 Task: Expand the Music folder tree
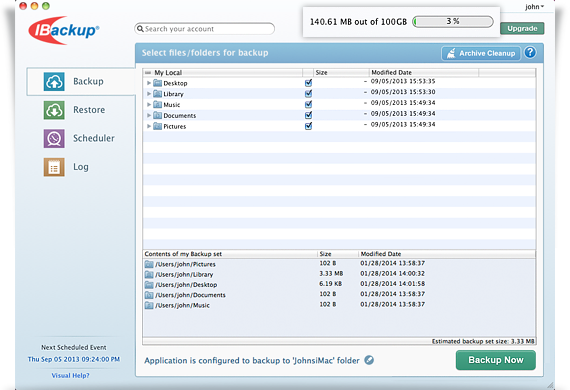[149, 105]
